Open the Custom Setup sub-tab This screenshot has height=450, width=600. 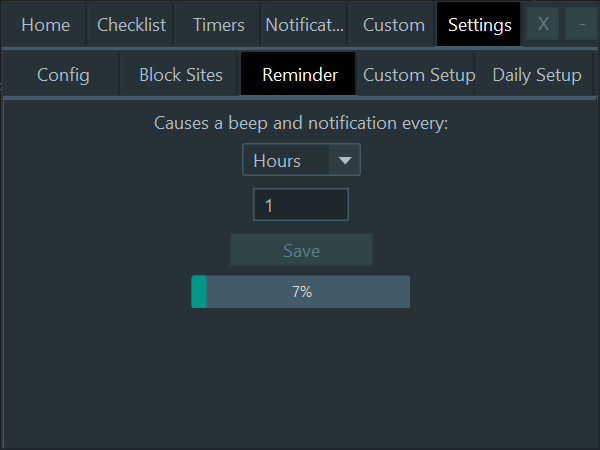tap(417, 75)
